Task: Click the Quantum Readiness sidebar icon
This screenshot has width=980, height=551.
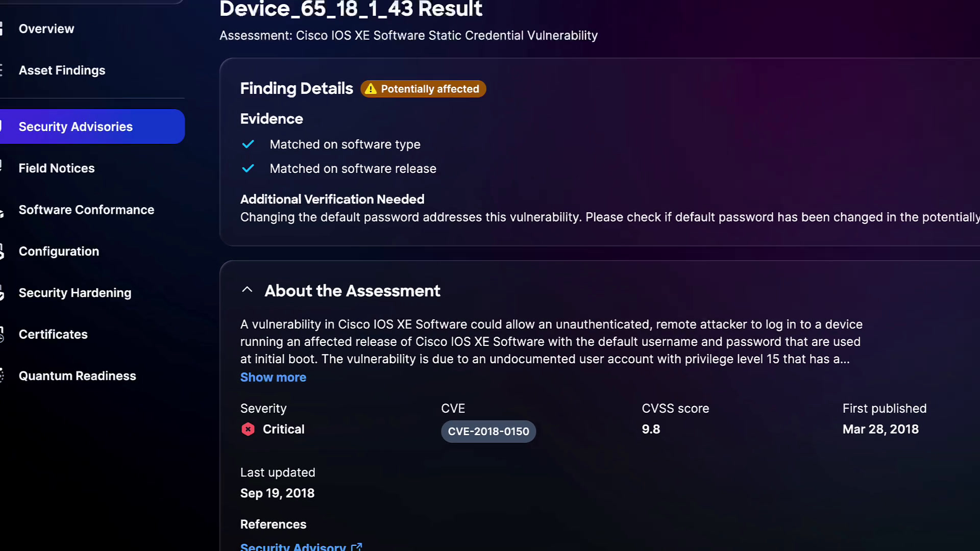Action: point(2,376)
